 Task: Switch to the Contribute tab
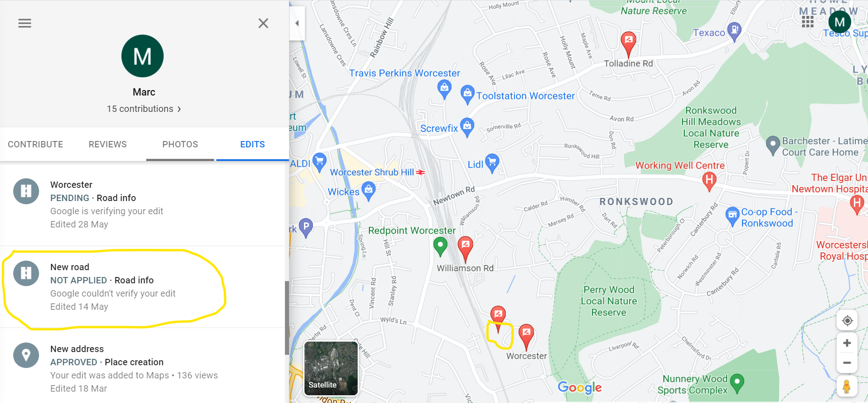(35, 144)
